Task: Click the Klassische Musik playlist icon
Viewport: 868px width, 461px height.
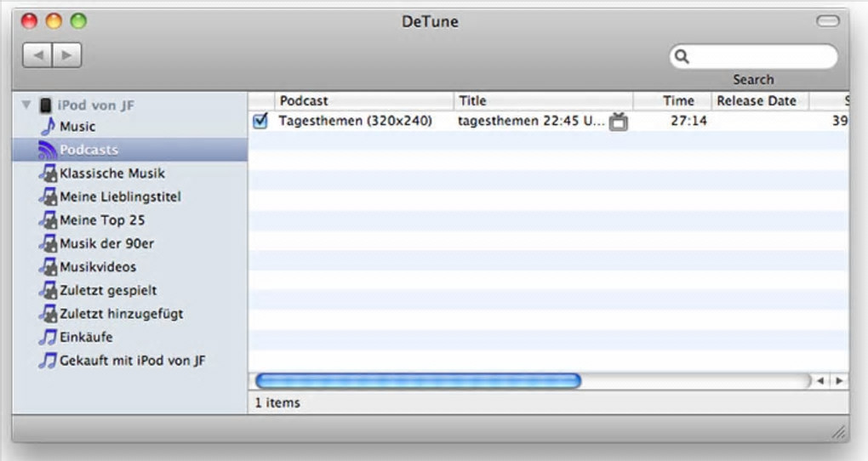Action: [49, 174]
